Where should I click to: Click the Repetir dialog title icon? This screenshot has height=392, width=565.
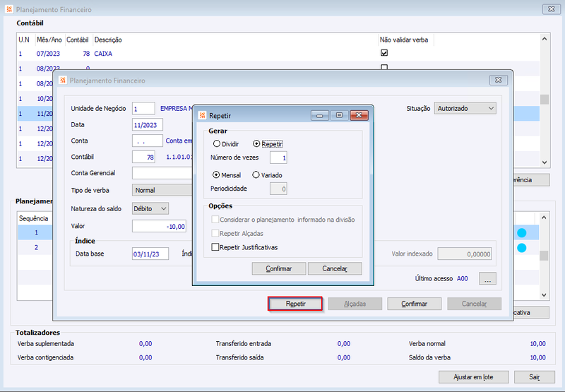tap(202, 115)
